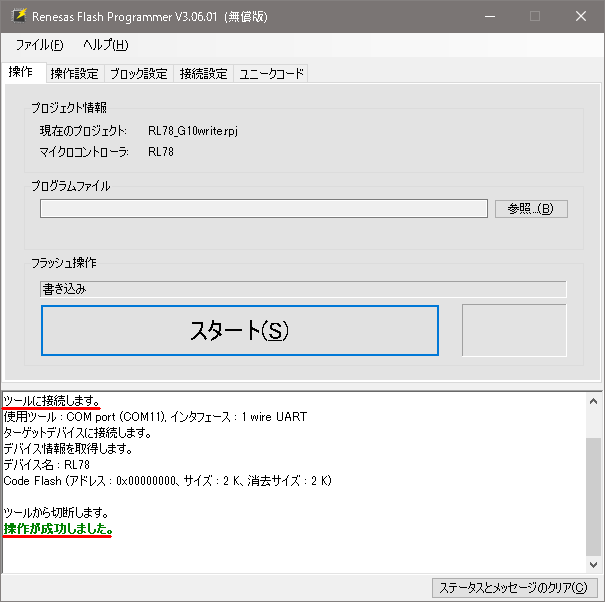Minimize the Renesas Flash Programmer window

pos(490,16)
